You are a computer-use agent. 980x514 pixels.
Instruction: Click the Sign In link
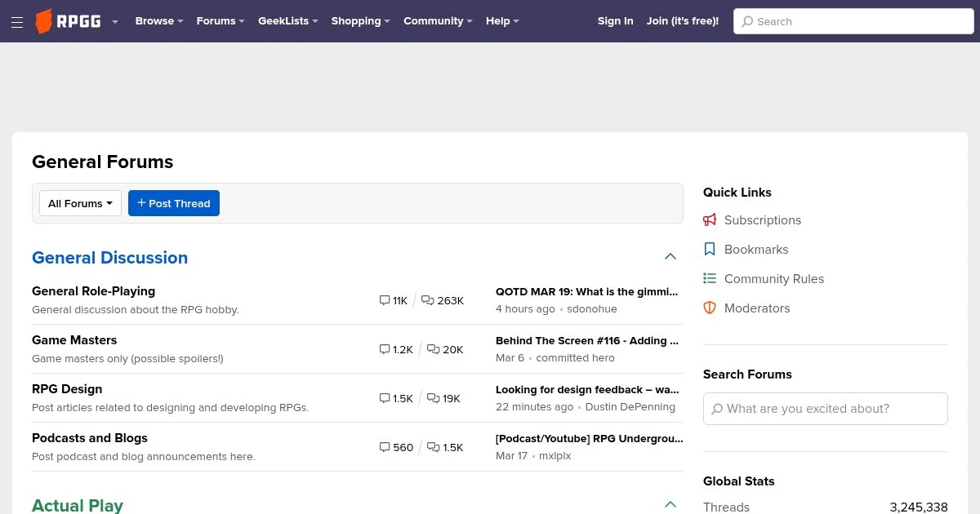[x=616, y=21]
